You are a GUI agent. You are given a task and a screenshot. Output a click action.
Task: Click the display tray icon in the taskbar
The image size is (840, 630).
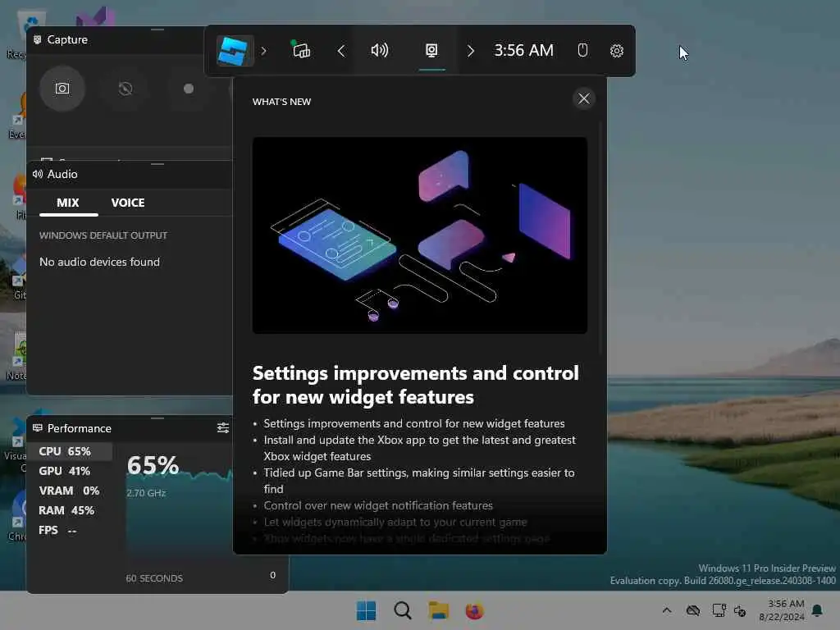(x=719, y=610)
